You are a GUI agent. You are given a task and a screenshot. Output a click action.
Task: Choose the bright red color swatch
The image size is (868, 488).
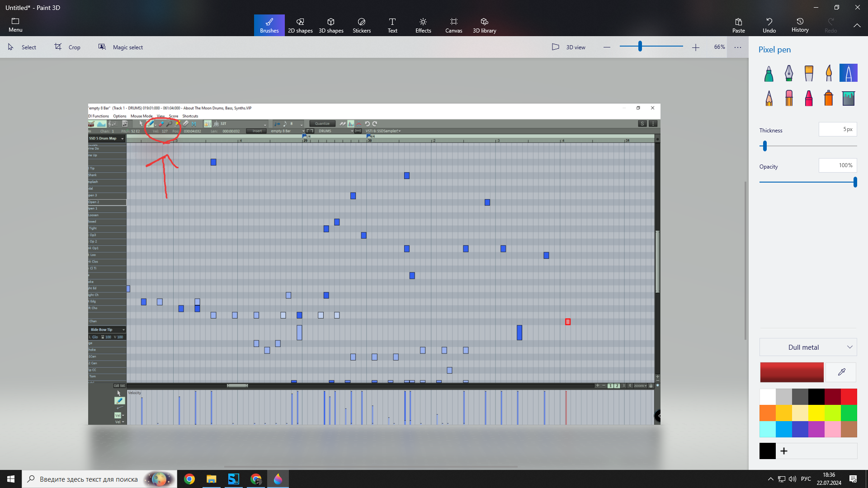[x=849, y=397]
